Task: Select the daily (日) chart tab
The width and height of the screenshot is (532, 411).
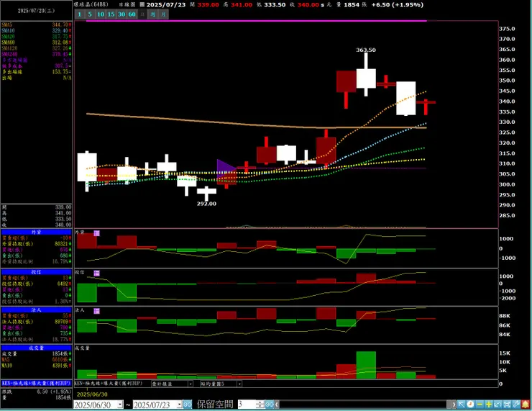Action: (x=142, y=14)
